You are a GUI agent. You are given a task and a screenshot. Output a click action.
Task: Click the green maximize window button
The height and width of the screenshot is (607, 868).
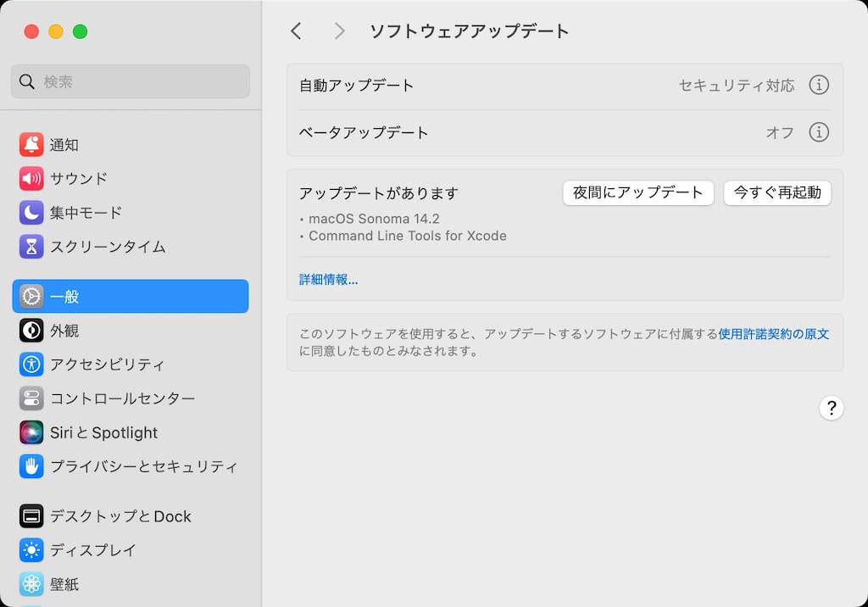81,31
